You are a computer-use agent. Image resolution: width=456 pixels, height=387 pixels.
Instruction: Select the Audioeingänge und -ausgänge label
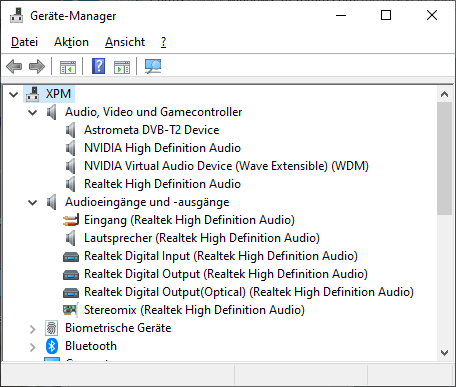(x=147, y=202)
